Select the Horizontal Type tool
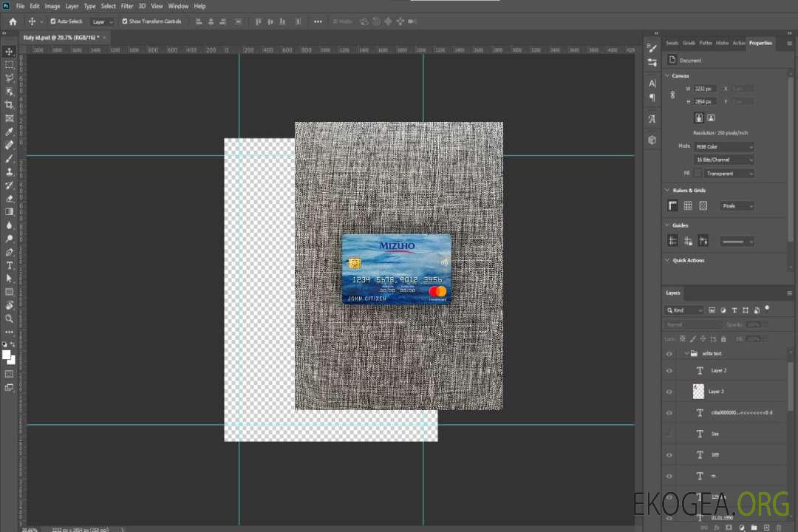This screenshot has height=532, width=798. coord(10,265)
